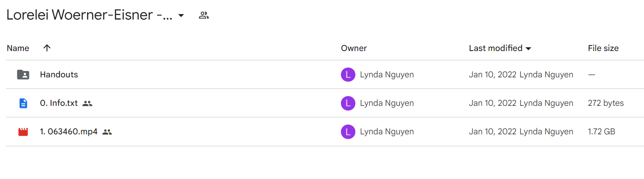Click owner avatar in the 0. Info.txt row
The image size is (644, 179).
click(348, 103)
